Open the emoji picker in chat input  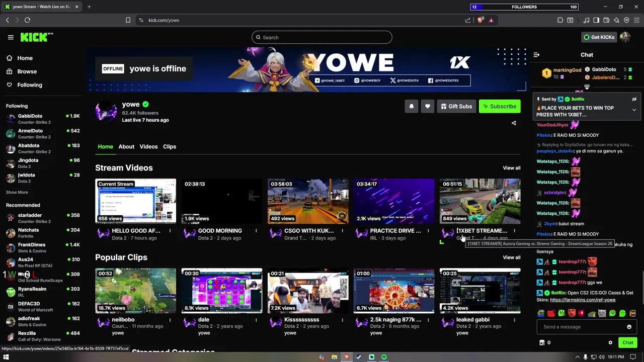(x=629, y=327)
